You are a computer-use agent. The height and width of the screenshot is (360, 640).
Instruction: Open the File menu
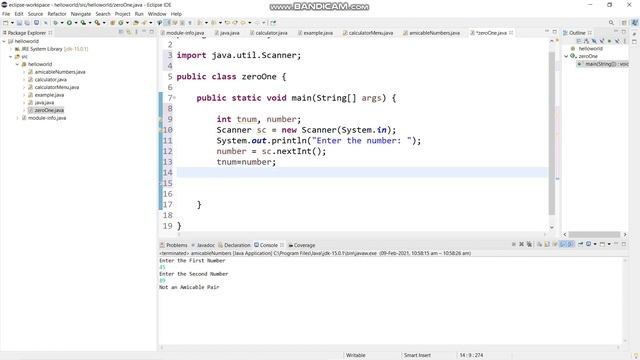click(x=6, y=14)
